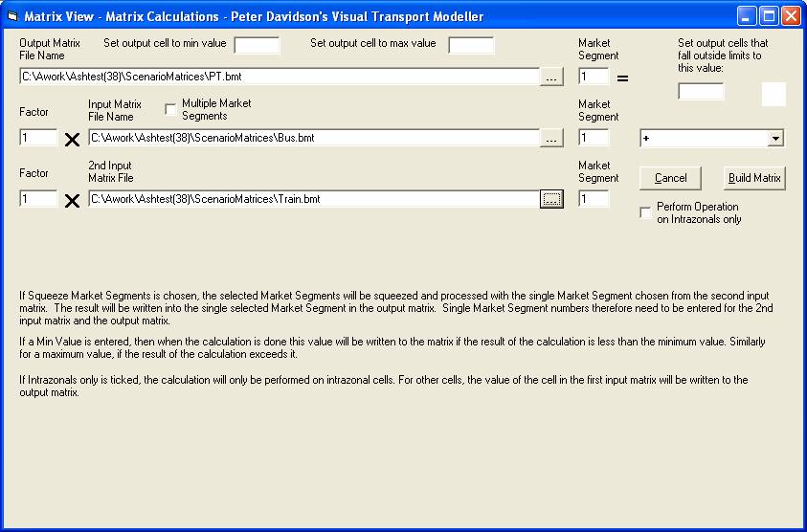
Task: Tick the Multiple Market Segments checkbox
Action: coord(170,110)
